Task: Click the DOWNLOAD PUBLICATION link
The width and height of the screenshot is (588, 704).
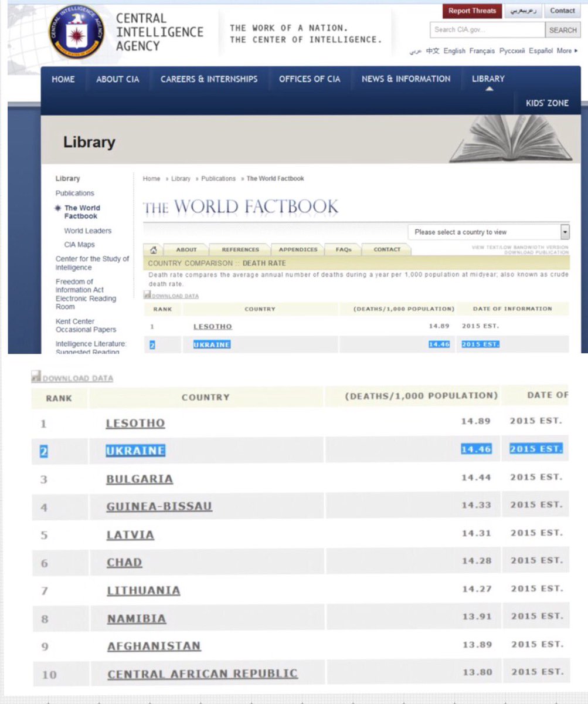Action: tap(536, 252)
